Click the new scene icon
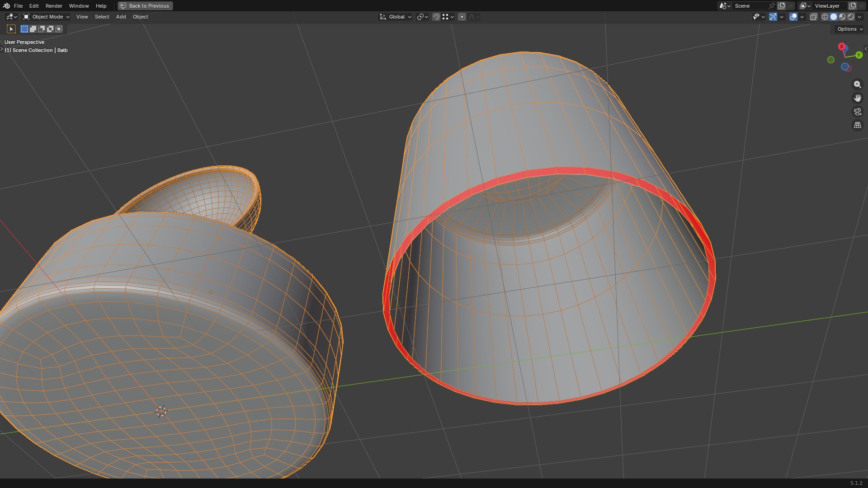Viewport: 868px width, 488px height. pyautogui.click(x=782, y=6)
